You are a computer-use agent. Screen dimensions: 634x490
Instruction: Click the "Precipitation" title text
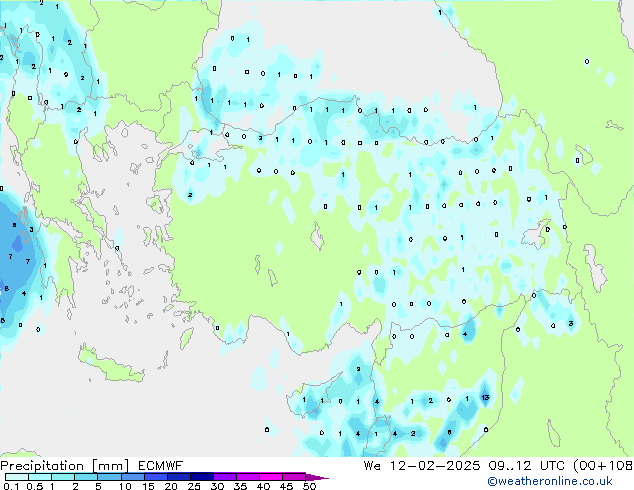click(x=42, y=466)
